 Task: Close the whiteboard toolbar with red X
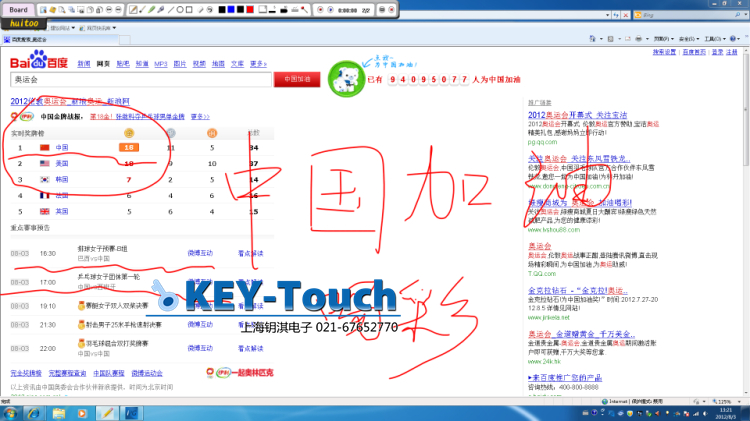coord(391,10)
